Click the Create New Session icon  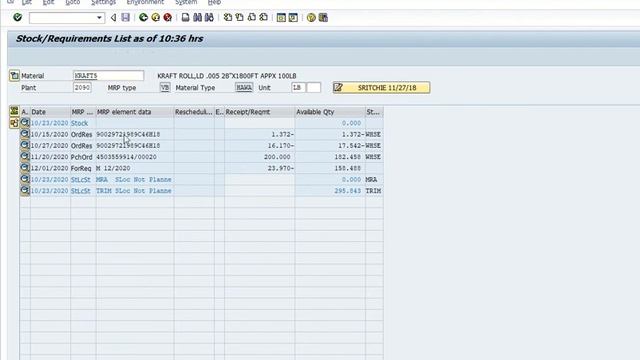coord(281,18)
